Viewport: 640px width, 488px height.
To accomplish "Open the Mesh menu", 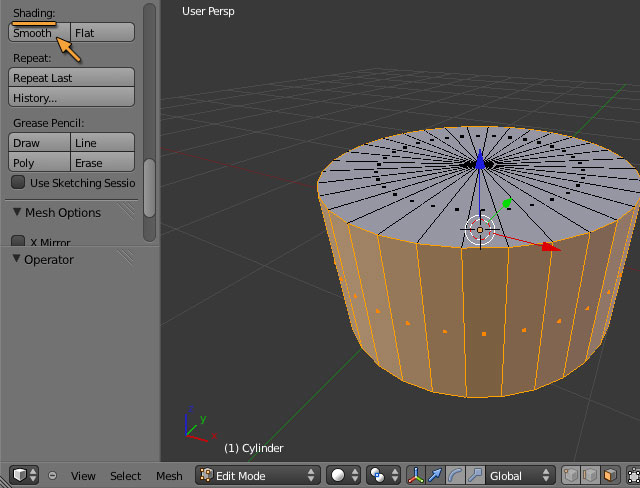I will pyautogui.click(x=169, y=476).
